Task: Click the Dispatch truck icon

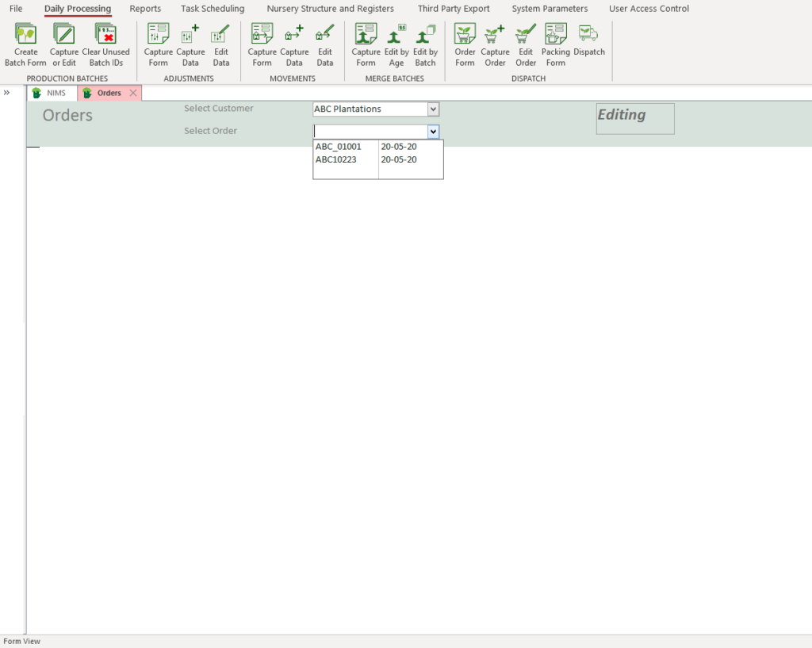Action: (588, 33)
